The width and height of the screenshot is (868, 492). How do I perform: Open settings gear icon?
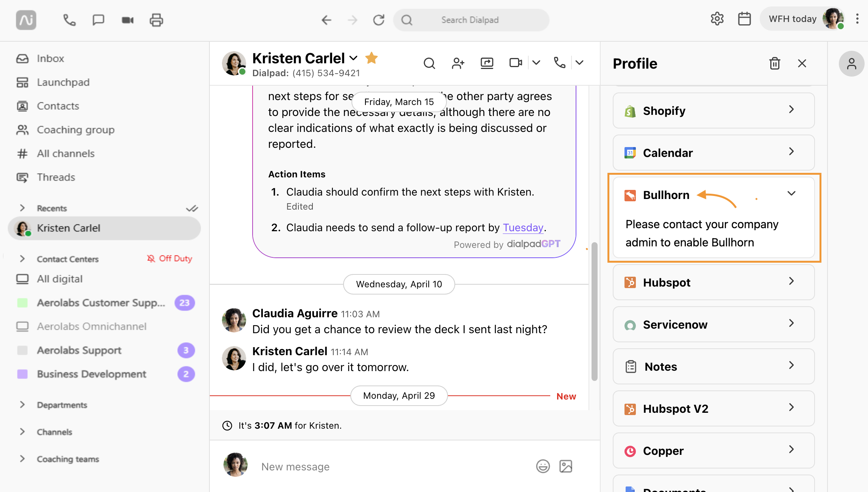pos(717,19)
